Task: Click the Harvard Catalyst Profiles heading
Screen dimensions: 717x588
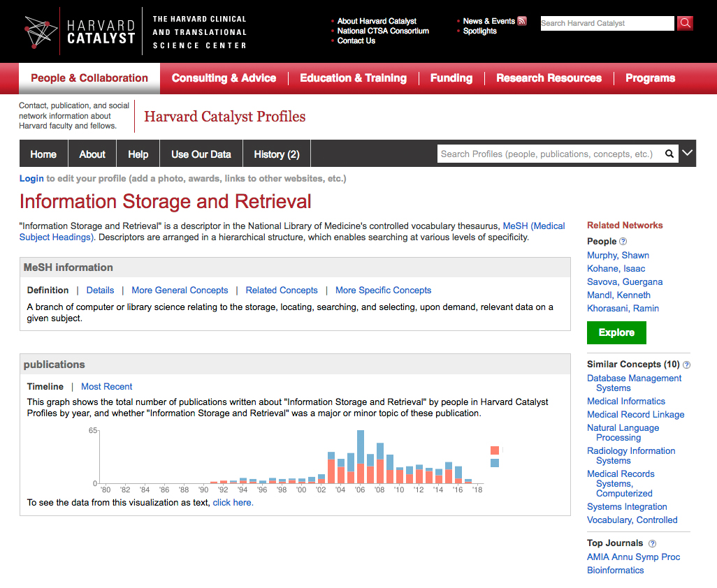Action: pyautogui.click(x=224, y=117)
